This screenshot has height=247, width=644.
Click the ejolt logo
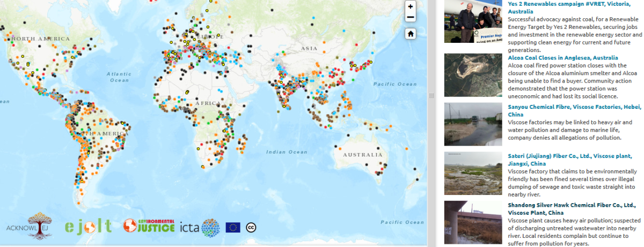88,227
